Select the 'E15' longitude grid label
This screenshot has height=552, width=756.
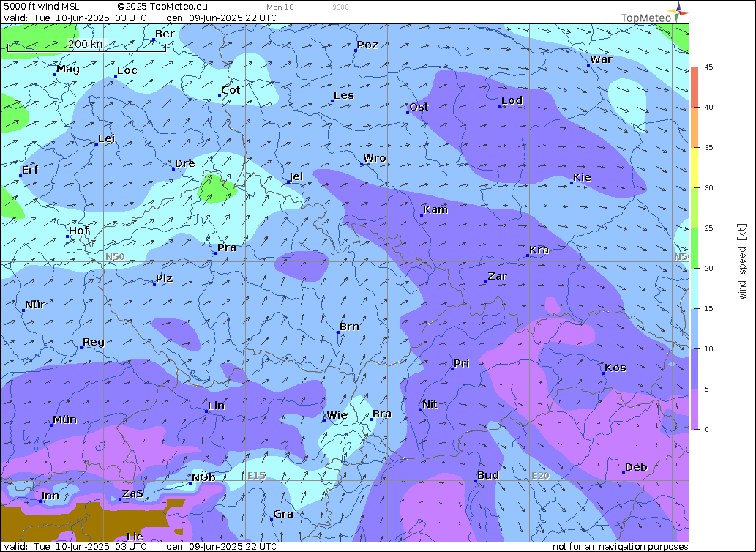coord(256,476)
